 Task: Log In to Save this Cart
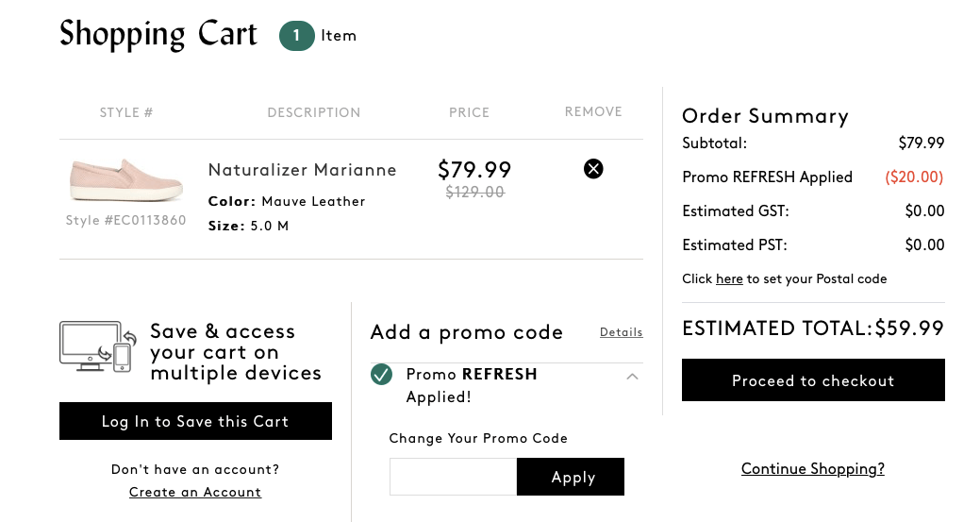[x=195, y=421]
